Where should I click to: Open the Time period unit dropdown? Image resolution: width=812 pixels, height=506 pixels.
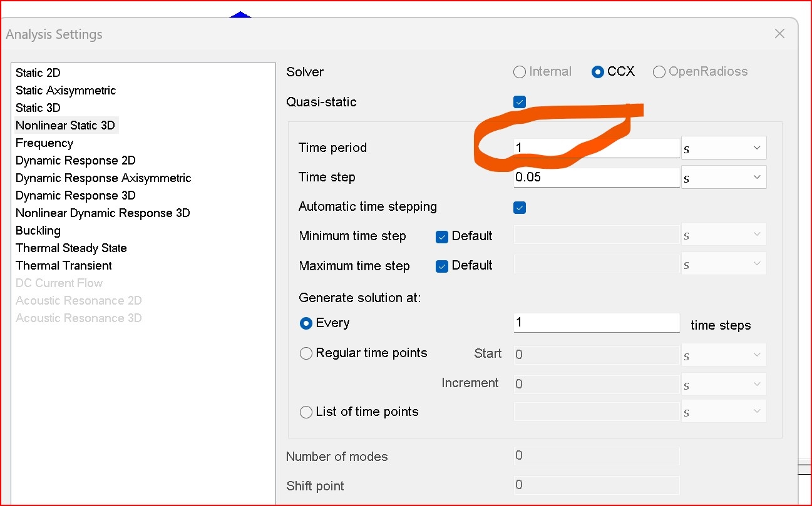click(x=724, y=148)
